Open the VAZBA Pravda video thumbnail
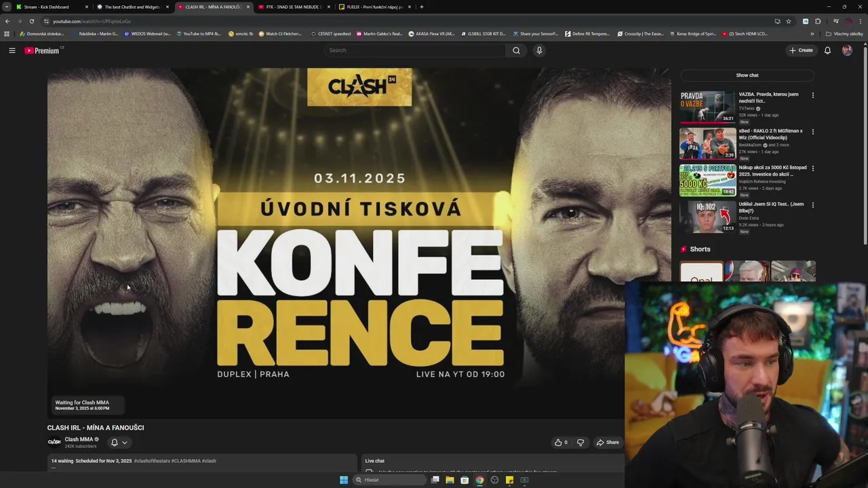The height and width of the screenshot is (488, 868). [x=708, y=107]
